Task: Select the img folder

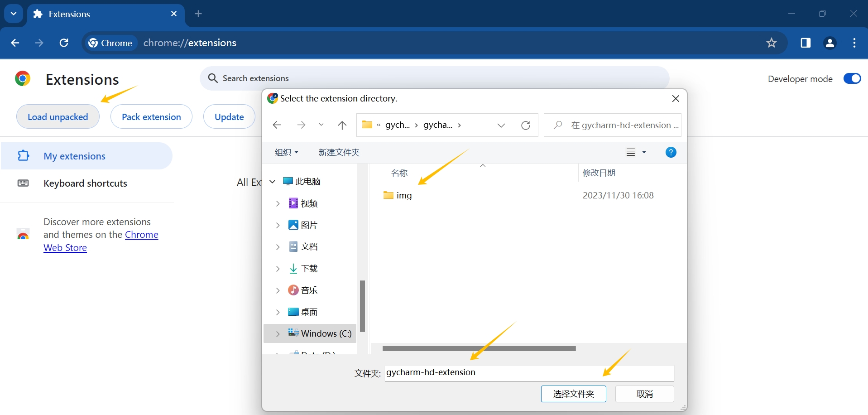Action: tap(398, 195)
